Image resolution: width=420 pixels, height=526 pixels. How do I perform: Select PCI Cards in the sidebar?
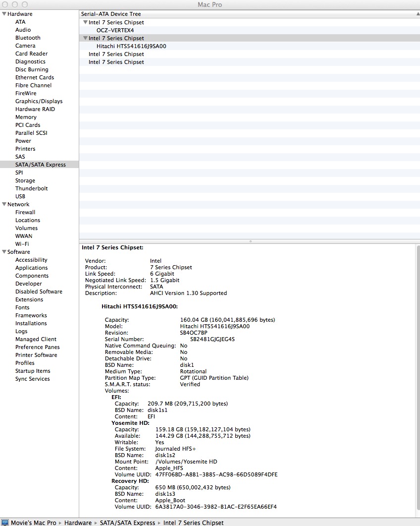[28, 125]
